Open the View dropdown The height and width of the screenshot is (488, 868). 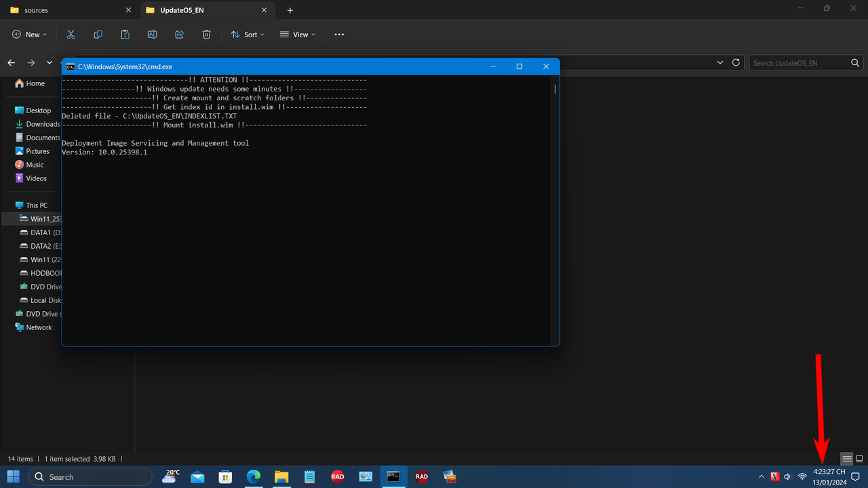(x=296, y=34)
